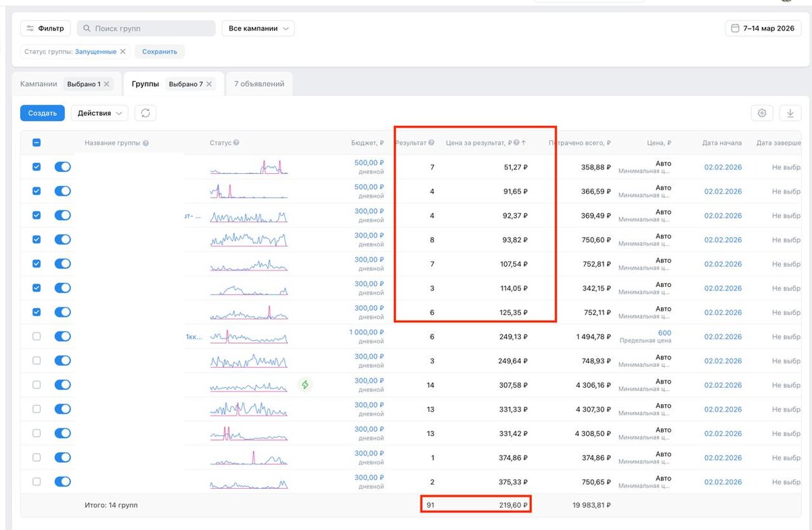
Task: Click help icon next to Цена за результат
Action: point(516,143)
